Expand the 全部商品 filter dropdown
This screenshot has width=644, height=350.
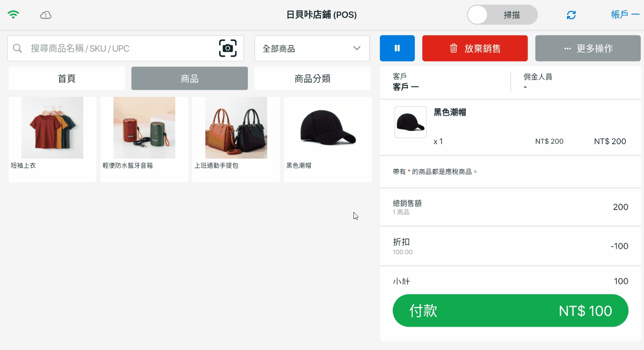pyautogui.click(x=312, y=48)
